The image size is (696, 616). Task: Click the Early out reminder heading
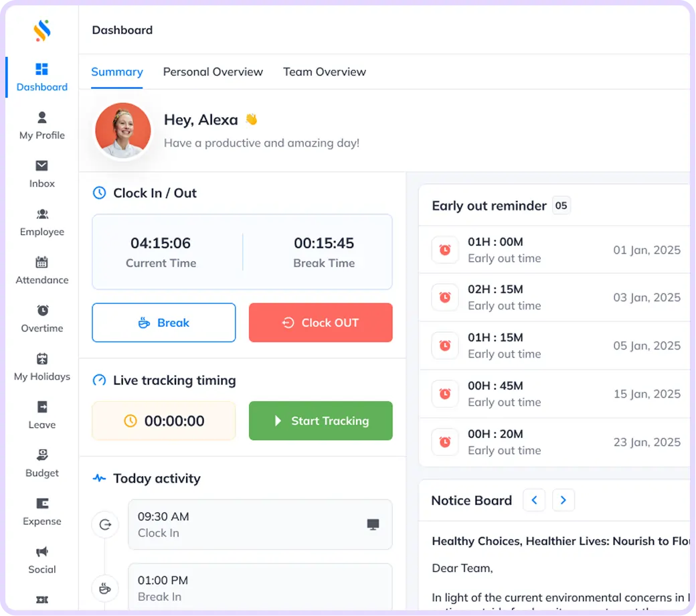click(489, 206)
